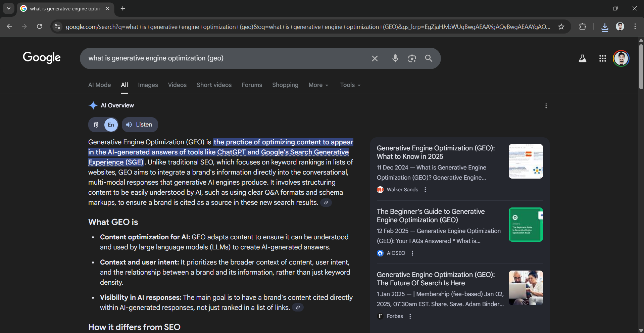Switch AI Overview language to En
Screen dimensions: 644x333
111,125
